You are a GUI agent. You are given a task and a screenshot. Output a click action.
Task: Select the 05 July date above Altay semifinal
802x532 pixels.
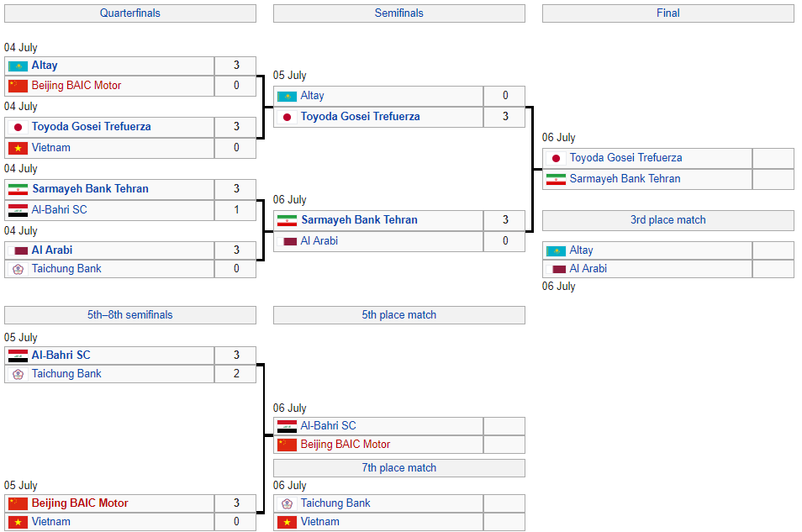tap(289, 75)
